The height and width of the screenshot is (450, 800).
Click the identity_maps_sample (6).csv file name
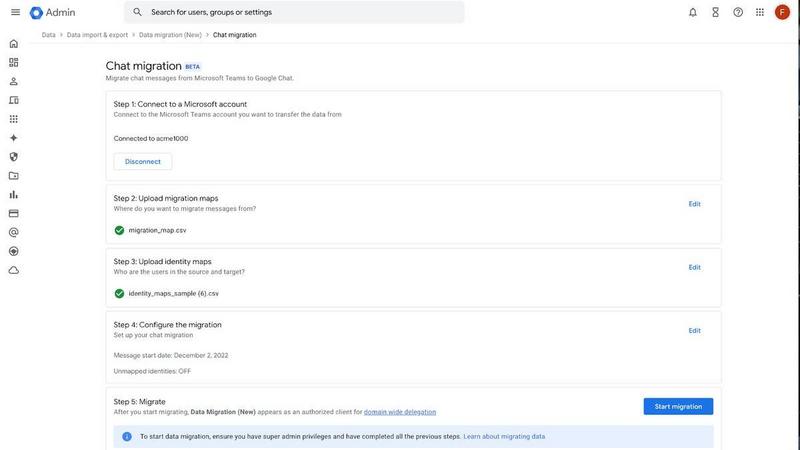(173, 293)
